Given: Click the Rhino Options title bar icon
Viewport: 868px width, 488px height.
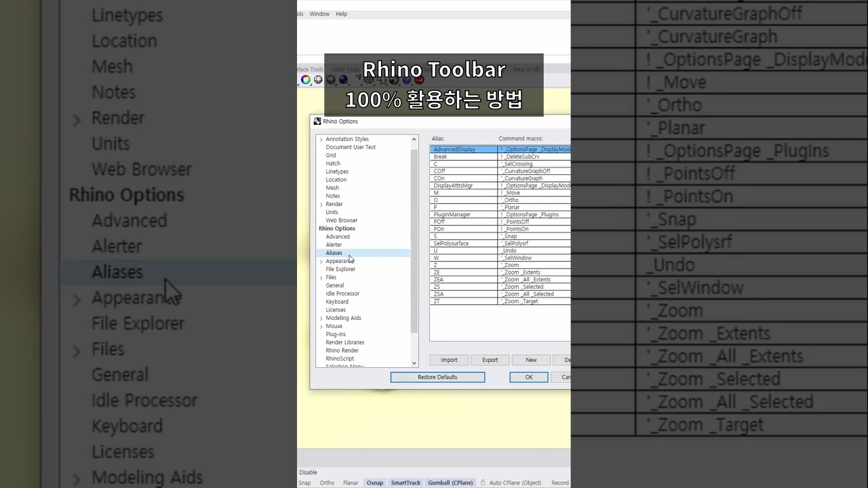Looking at the screenshot, I should (317, 121).
